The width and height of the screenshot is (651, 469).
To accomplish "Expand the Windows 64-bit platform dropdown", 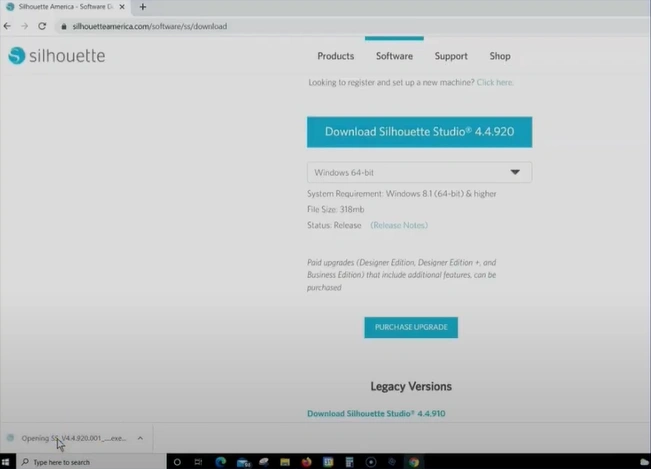I will coord(419,172).
